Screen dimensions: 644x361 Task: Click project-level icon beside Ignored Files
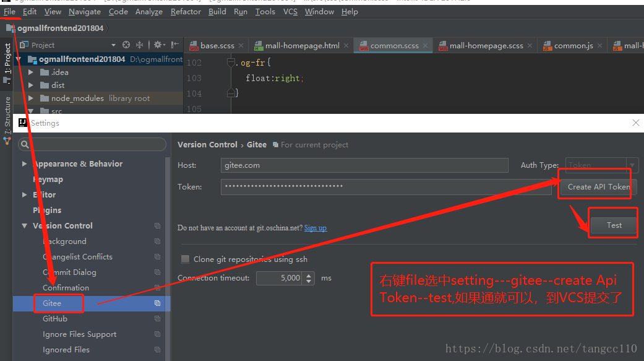click(157, 349)
